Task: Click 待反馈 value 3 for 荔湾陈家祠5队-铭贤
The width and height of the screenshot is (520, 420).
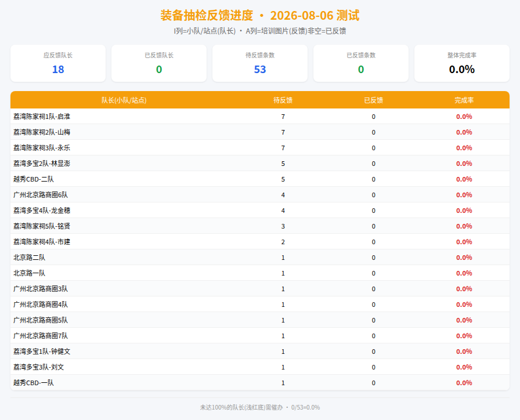Action: pos(283,226)
